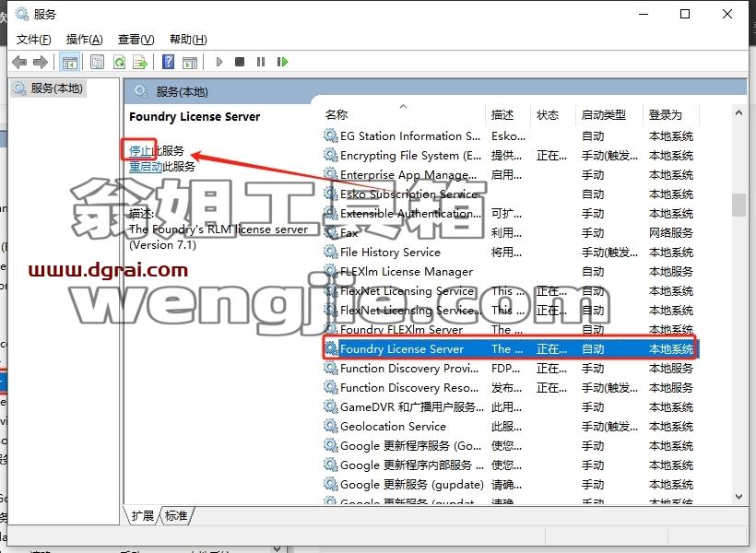The width and height of the screenshot is (756, 553).
Task: Click the Back arrow toolbar icon
Action: pos(19,62)
